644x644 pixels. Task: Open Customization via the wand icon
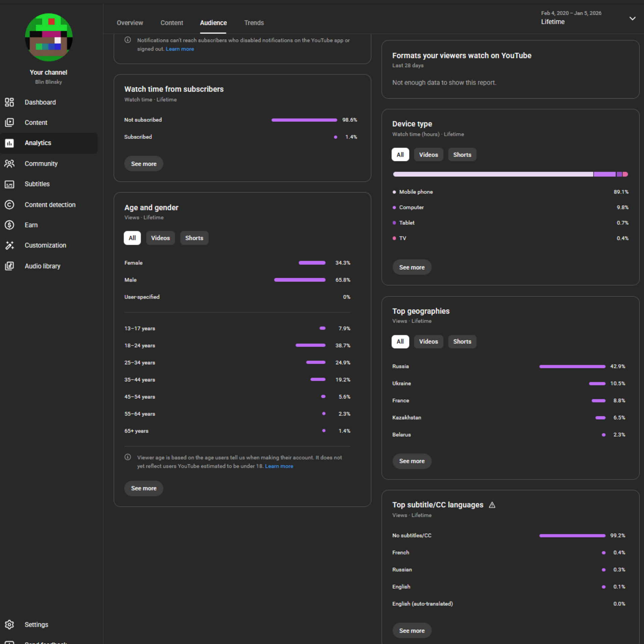tap(9, 246)
